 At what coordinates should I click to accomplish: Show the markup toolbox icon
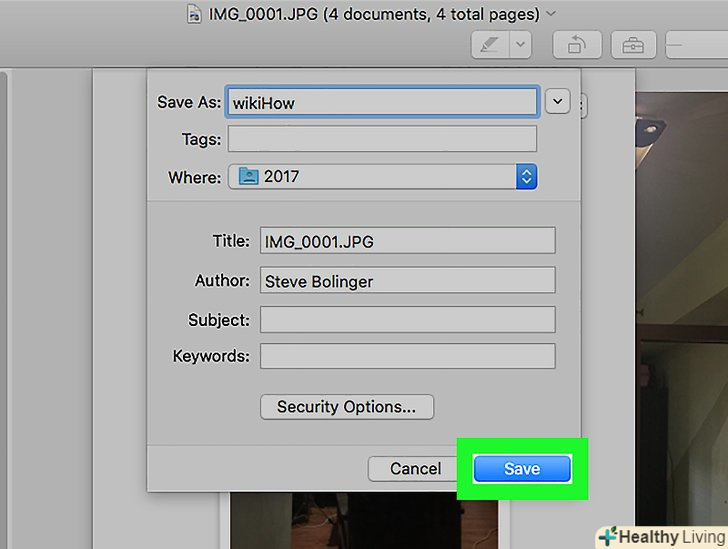pos(632,46)
